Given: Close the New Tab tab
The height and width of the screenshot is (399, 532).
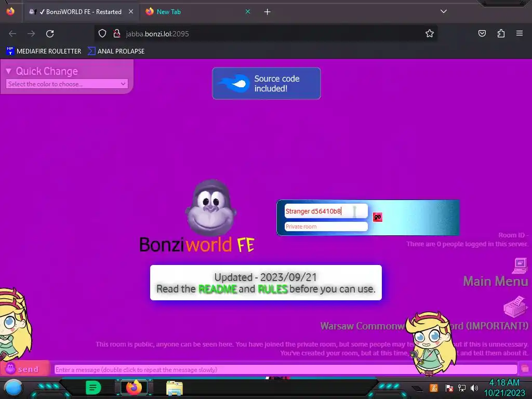Looking at the screenshot, I should click(248, 11).
